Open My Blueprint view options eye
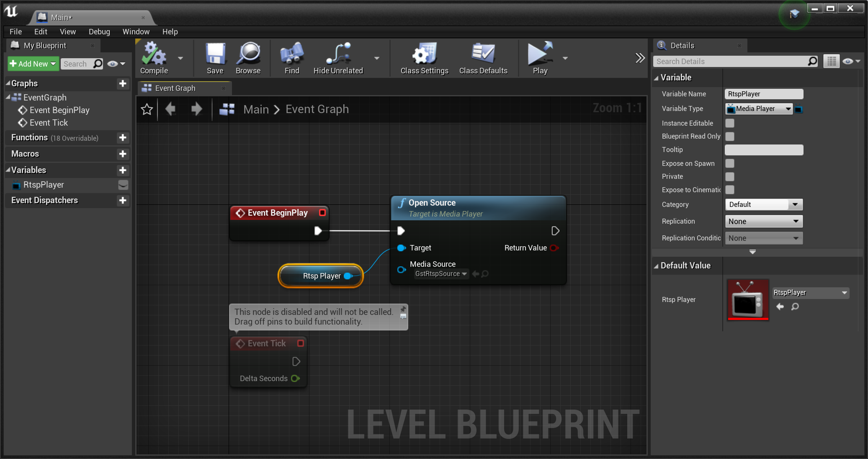This screenshot has height=459, width=868. click(x=116, y=64)
